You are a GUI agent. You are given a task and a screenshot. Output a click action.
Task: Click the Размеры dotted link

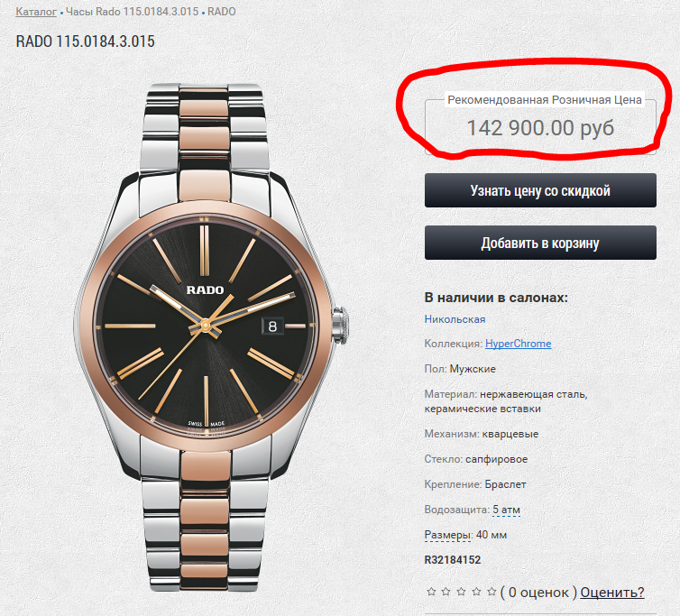tap(447, 535)
